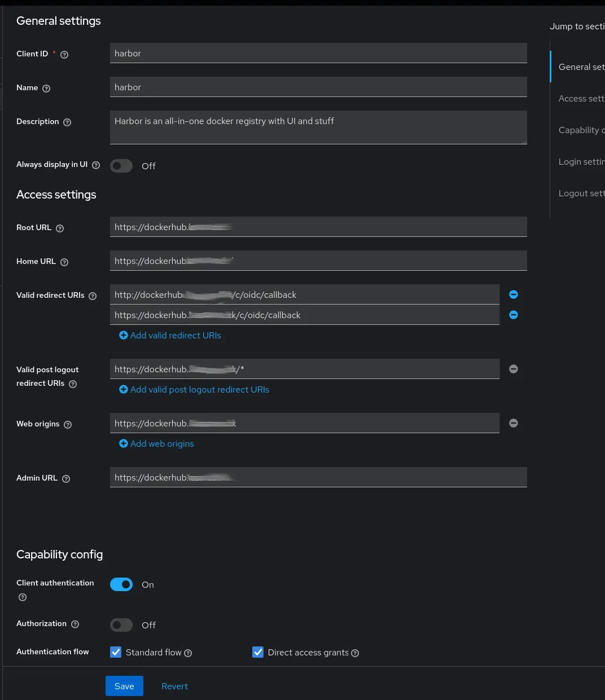Show help for Authorization setting
The image size is (605, 700).
tap(75, 624)
